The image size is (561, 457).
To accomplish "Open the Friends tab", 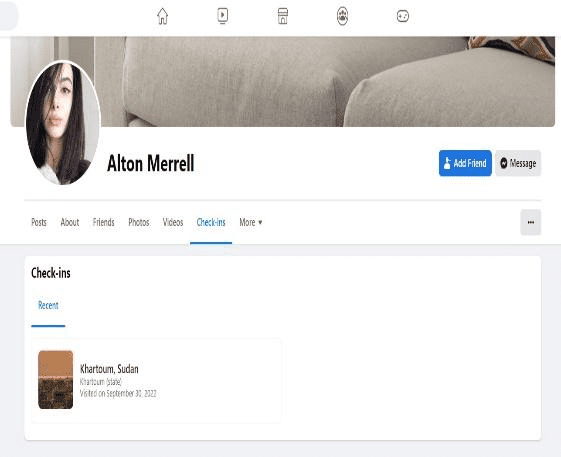I will click(x=103, y=222).
